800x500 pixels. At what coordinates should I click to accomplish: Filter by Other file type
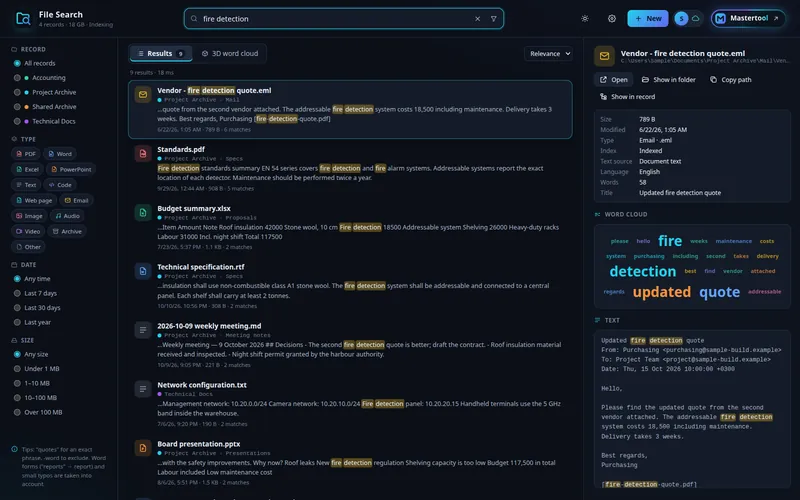[28, 247]
